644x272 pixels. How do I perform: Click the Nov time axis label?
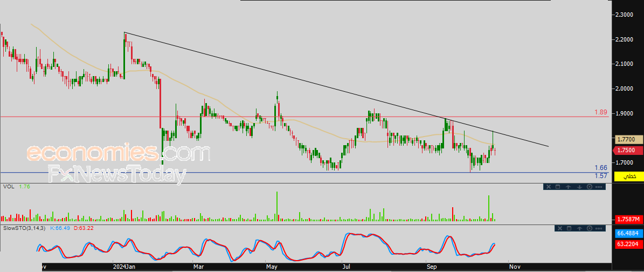coord(515,267)
